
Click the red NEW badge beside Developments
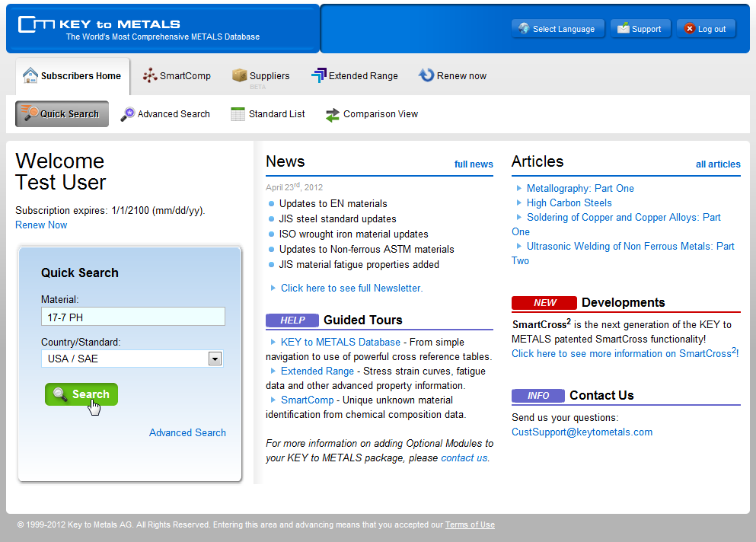tap(544, 302)
